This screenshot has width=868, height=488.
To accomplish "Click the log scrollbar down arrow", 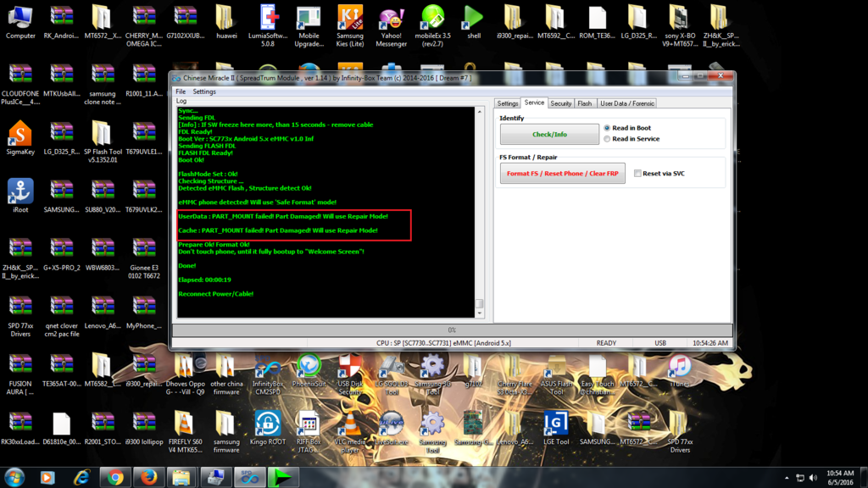I will coord(480,313).
